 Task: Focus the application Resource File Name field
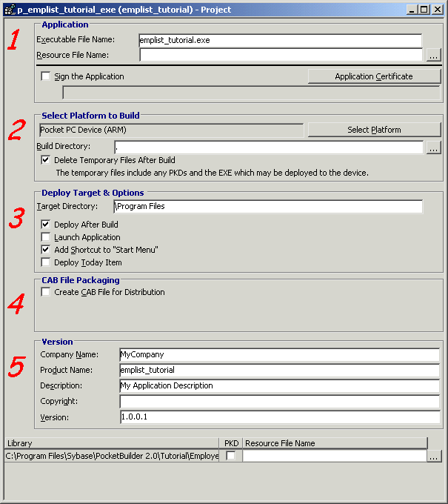[281, 55]
